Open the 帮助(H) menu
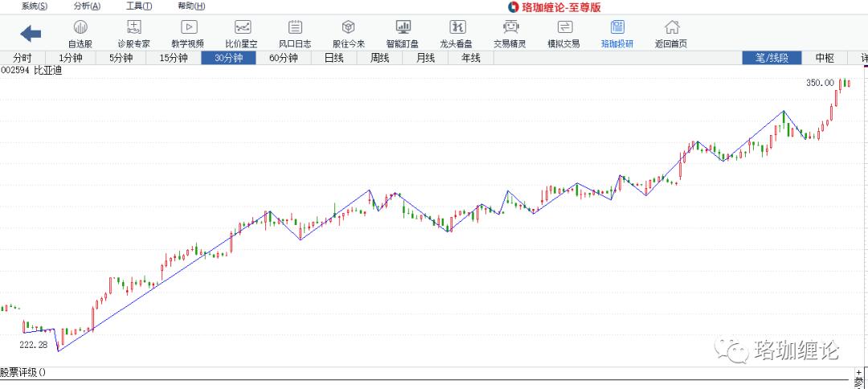 (x=191, y=6)
